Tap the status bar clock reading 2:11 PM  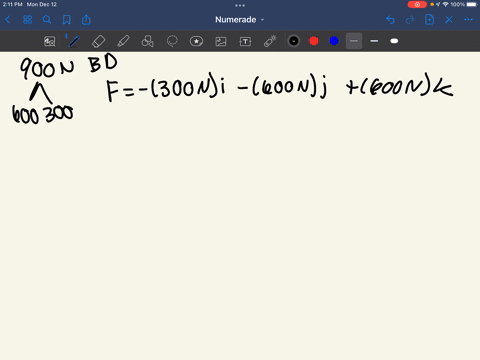click(x=12, y=5)
